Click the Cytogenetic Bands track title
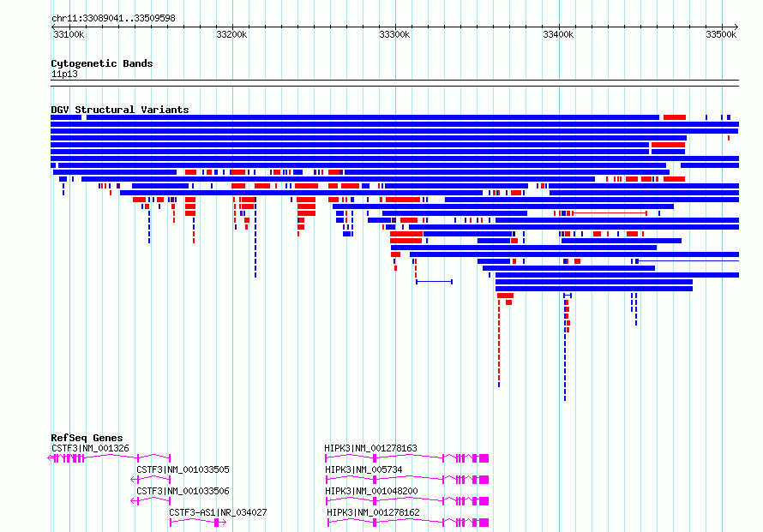Screen dimensions: 763x532 102,63
